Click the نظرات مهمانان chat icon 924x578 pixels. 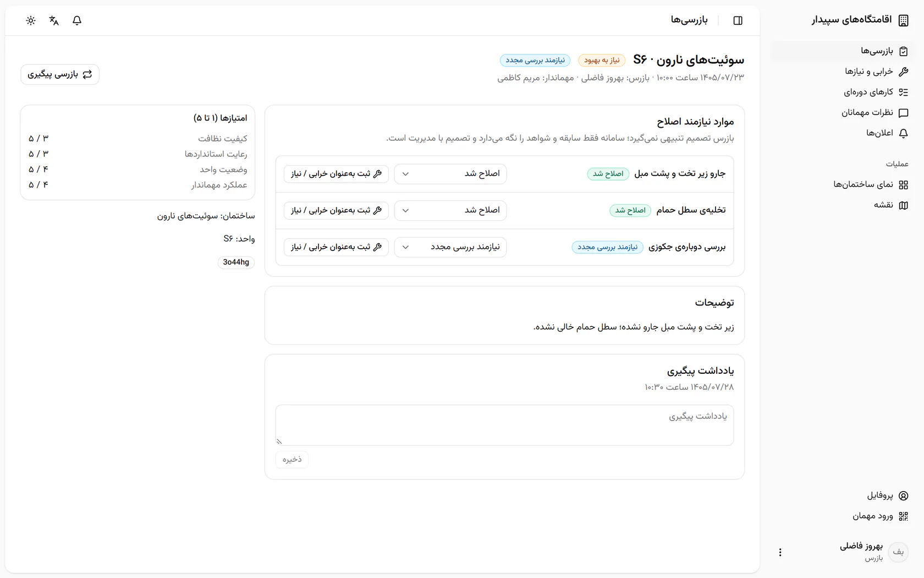coord(903,113)
